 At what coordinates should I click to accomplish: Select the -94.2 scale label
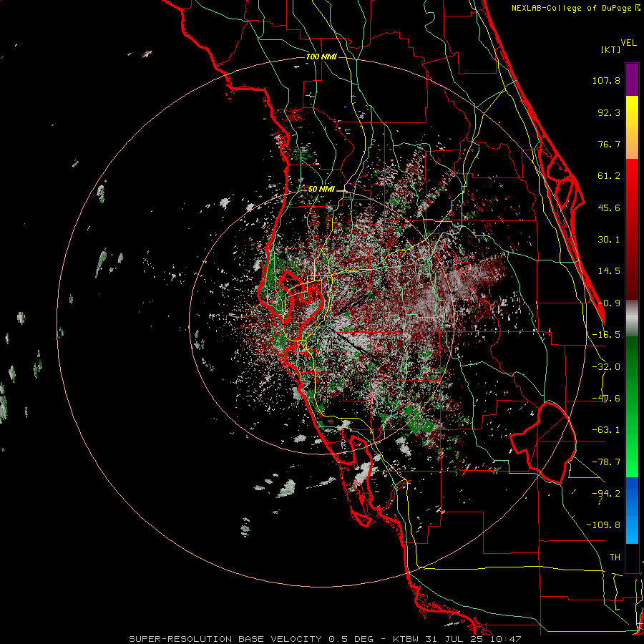tap(606, 494)
